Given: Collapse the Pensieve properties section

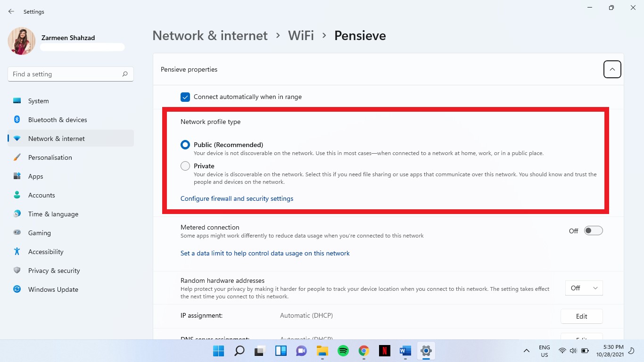Looking at the screenshot, I should click(x=612, y=69).
